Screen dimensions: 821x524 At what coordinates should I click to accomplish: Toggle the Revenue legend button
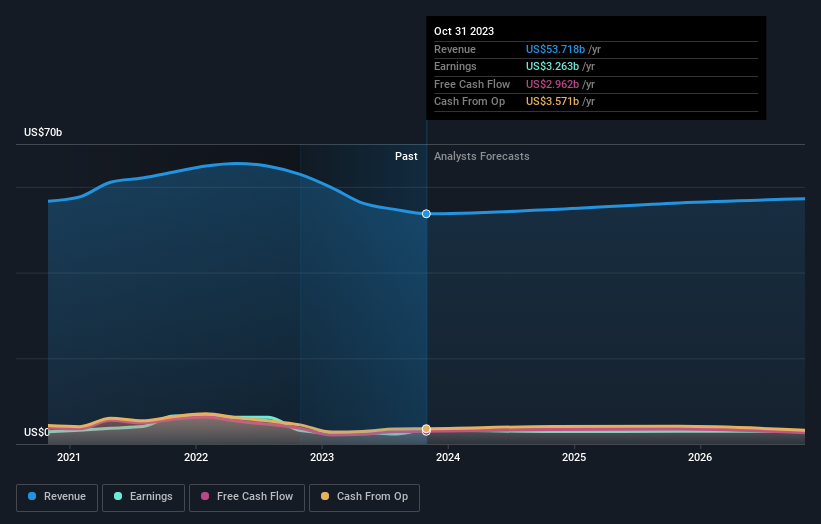[x=57, y=497]
